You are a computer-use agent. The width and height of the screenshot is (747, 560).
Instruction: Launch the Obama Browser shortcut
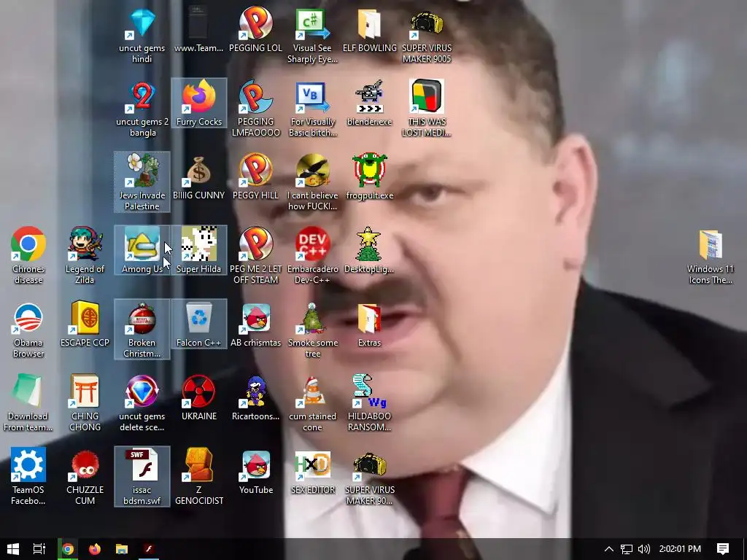[28, 330]
